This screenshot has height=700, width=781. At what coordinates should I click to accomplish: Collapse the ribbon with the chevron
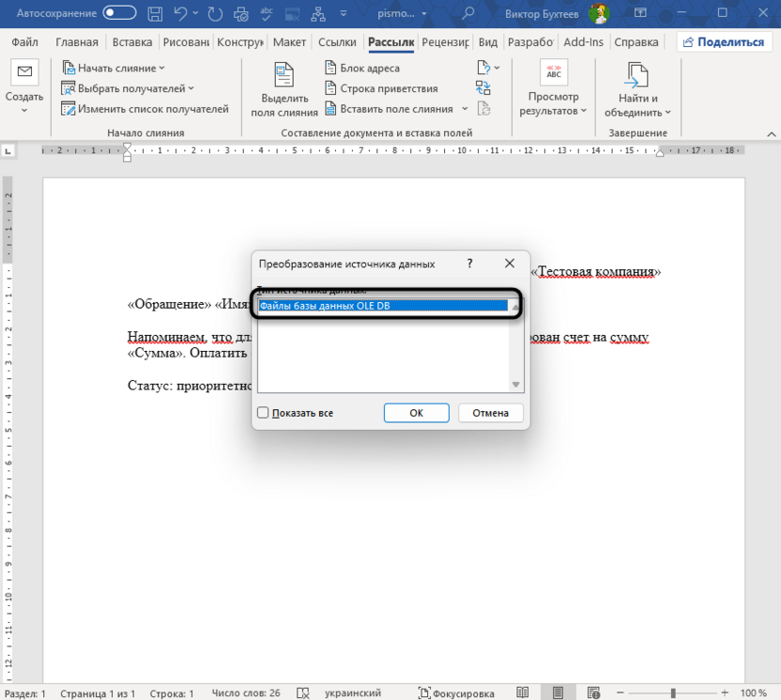[771, 134]
